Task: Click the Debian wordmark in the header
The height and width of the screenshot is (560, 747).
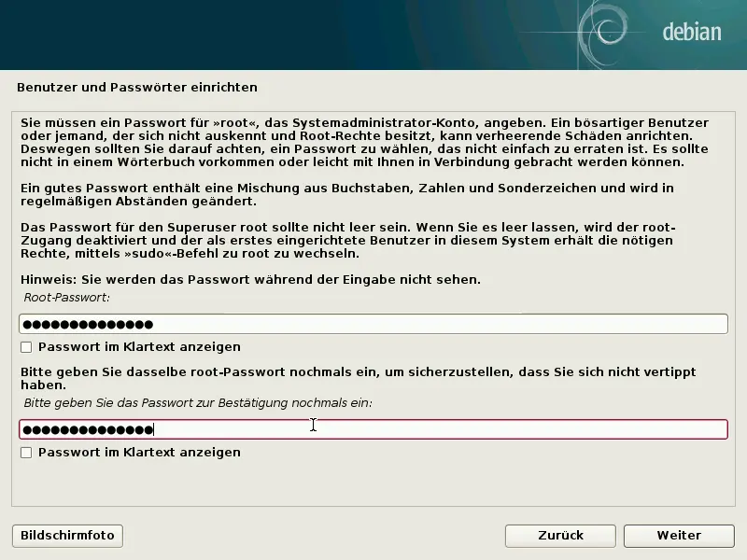Action: pos(692,31)
